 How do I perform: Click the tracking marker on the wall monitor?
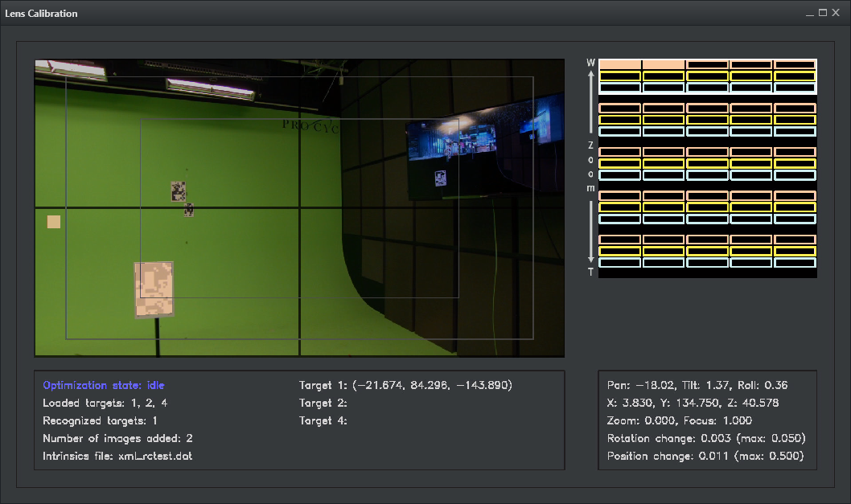[440, 178]
